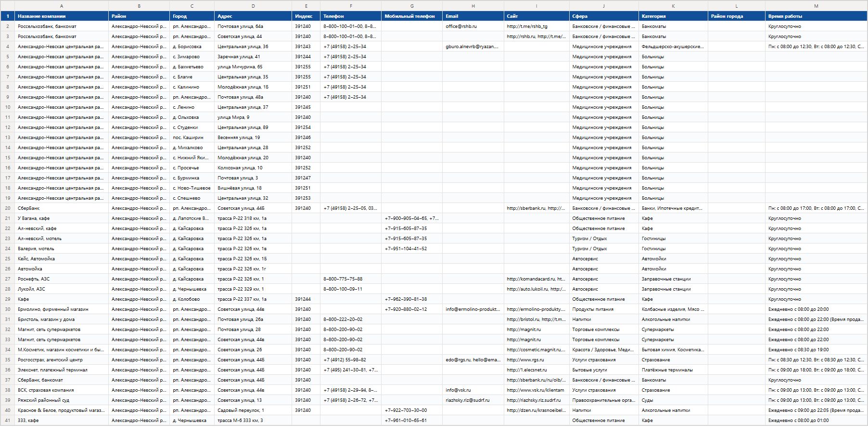Click the 'info@vsk.ru' email cell
The image size is (868, 434).
473,390
